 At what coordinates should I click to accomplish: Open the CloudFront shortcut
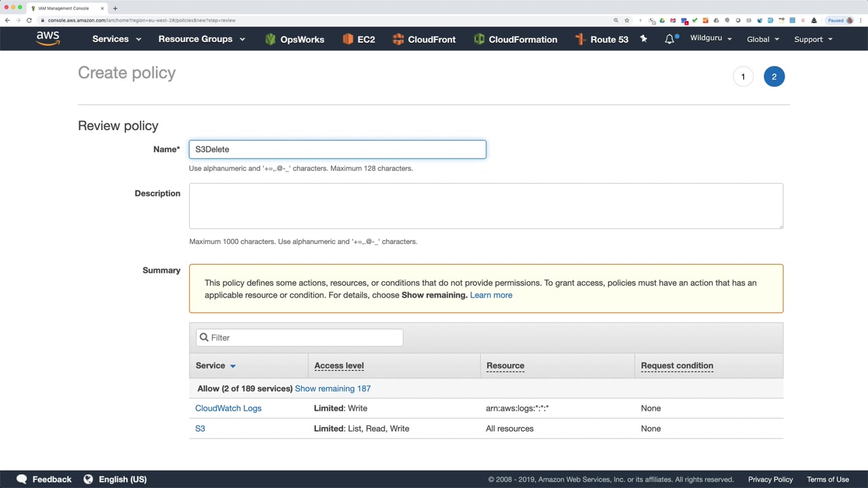tap(424, 39)
